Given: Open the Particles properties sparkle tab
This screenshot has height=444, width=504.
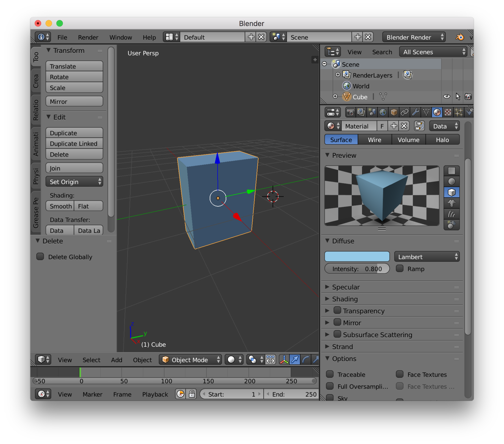Looking at the screenshot, I should tap(459, 112).
